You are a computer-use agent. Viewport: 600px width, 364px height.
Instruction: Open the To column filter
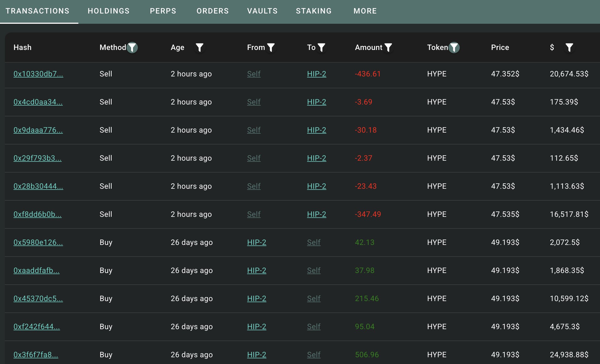(322, 48)
